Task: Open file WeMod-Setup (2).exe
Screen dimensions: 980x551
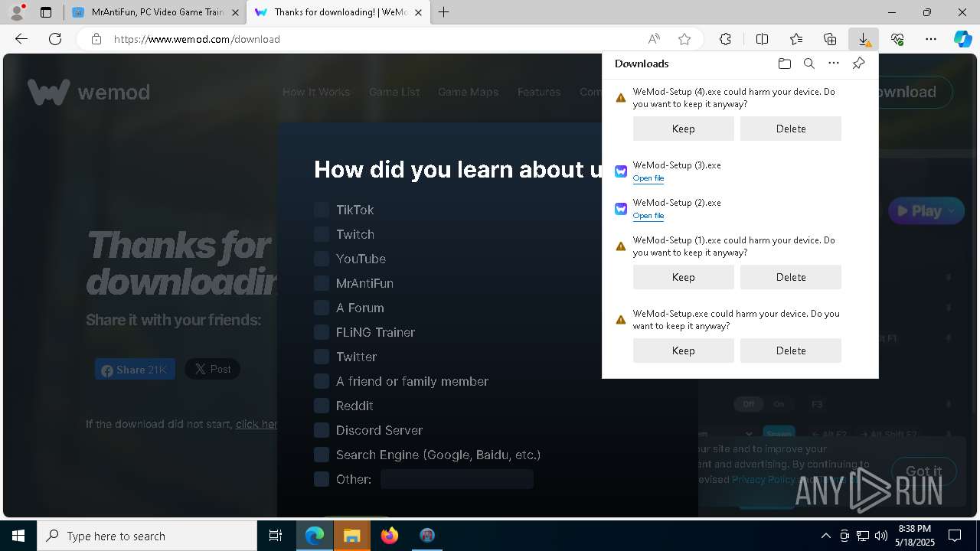Action: coord(648,216)
